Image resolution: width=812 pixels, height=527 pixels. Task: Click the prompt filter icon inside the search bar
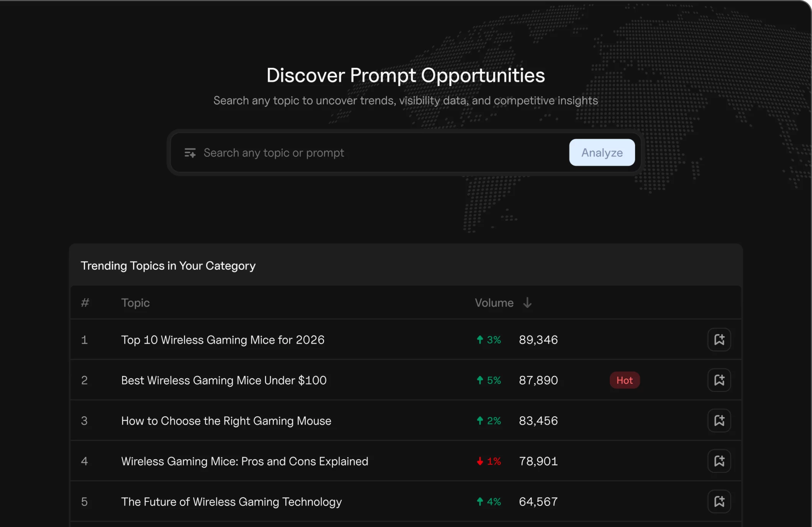[190, 153]
